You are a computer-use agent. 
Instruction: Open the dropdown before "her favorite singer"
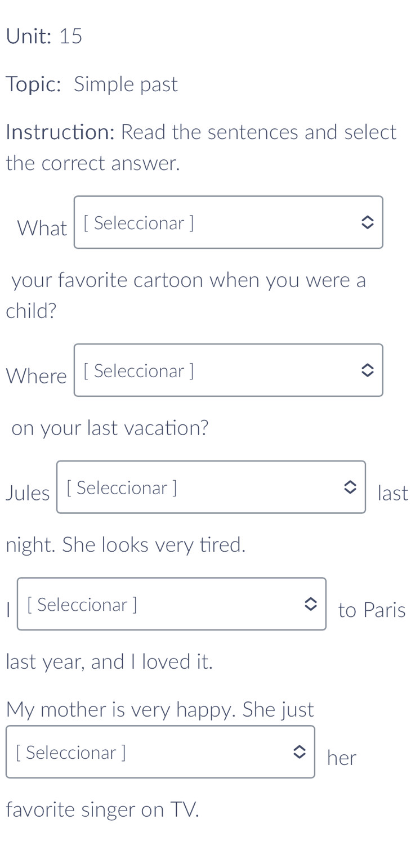pyautogui.click(x=160, y=752)
